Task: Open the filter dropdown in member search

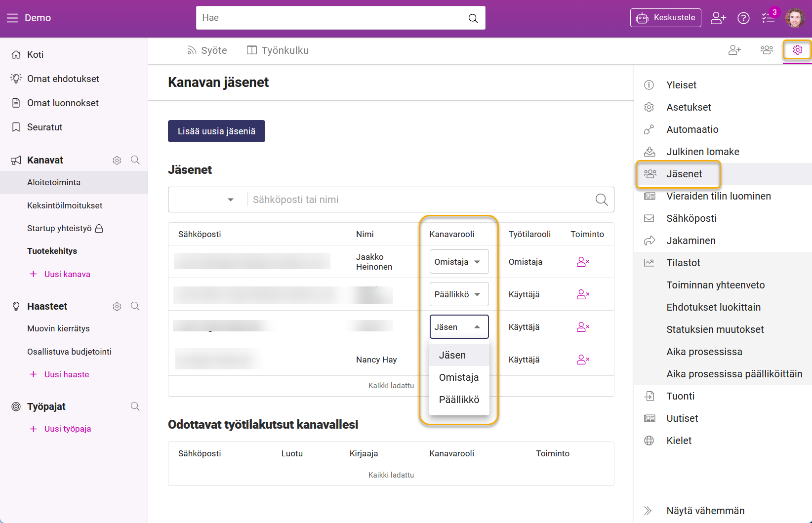Action: click(x=207, y=200)
